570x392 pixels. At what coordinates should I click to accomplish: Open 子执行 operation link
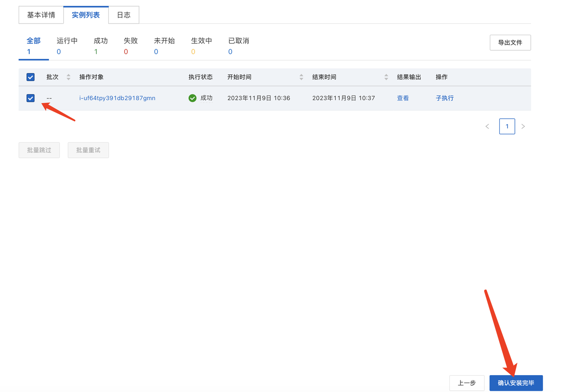444,98
